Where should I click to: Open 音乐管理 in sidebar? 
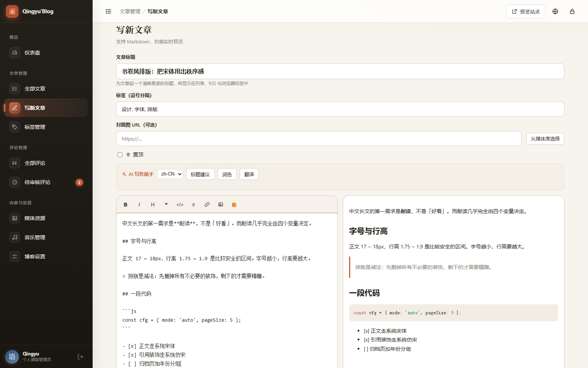(x=46, y=237)
